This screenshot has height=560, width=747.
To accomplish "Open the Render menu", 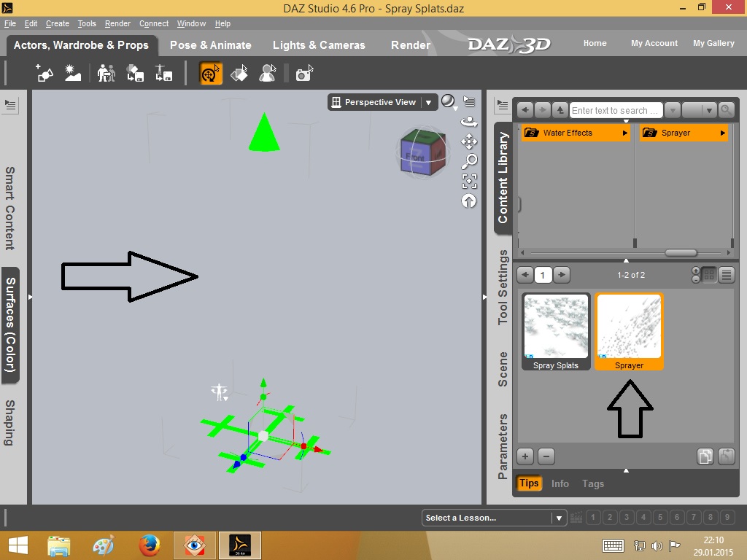I will coord(117,23).
